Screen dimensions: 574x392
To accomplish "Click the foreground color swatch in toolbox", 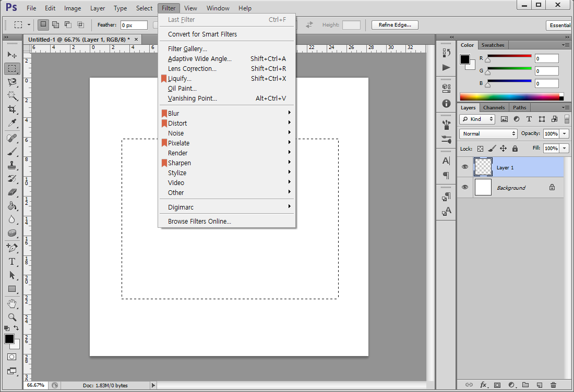I will click(x=9, y=339).
